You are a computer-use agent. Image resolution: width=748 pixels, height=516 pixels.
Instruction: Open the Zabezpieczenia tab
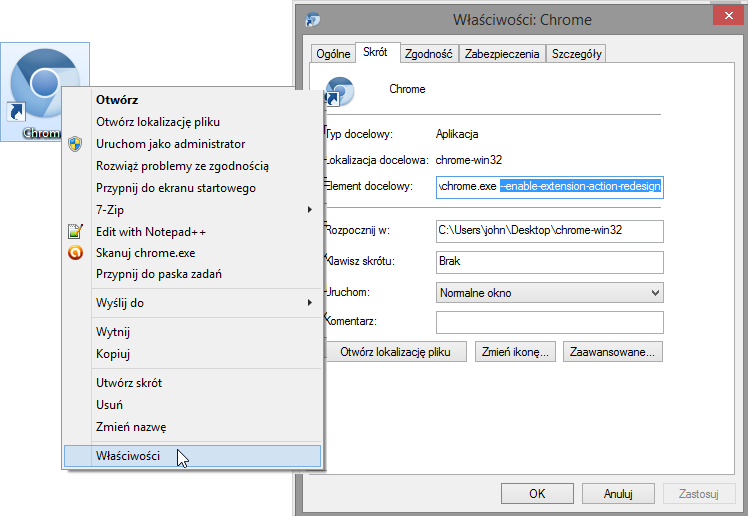pyautogui.click(x=502, y=54)
